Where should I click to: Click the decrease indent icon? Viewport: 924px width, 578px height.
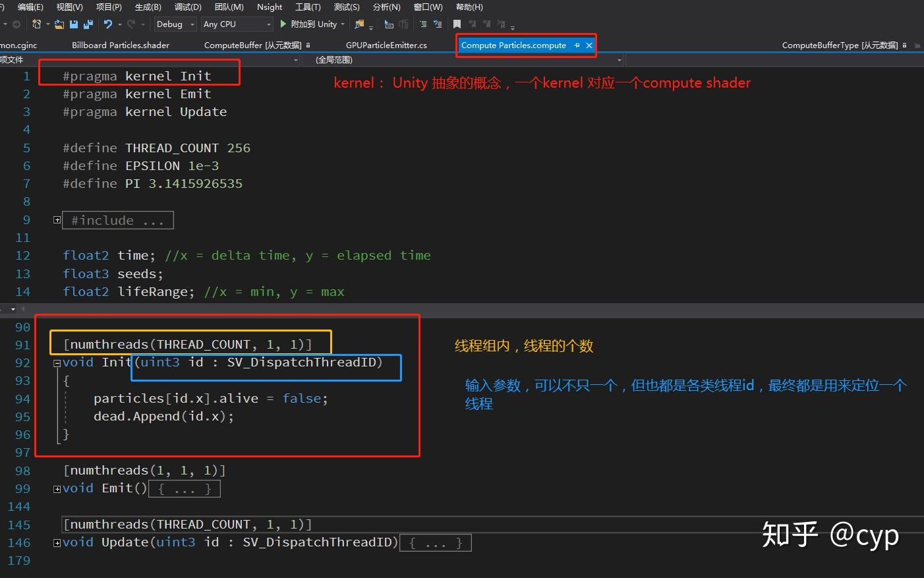tap(403, 24)
